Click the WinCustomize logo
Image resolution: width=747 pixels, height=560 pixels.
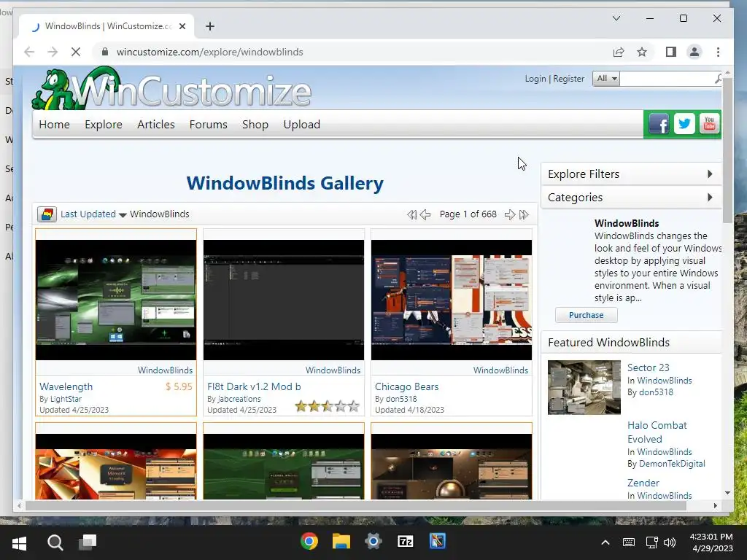pos(171,90)
